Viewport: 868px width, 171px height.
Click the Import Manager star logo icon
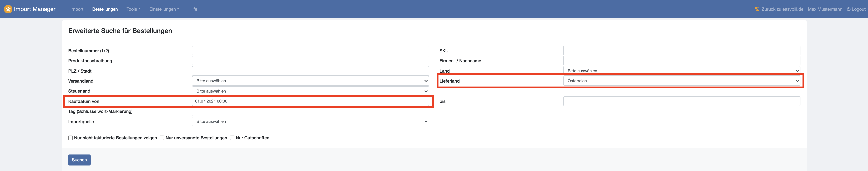[8, 9]
